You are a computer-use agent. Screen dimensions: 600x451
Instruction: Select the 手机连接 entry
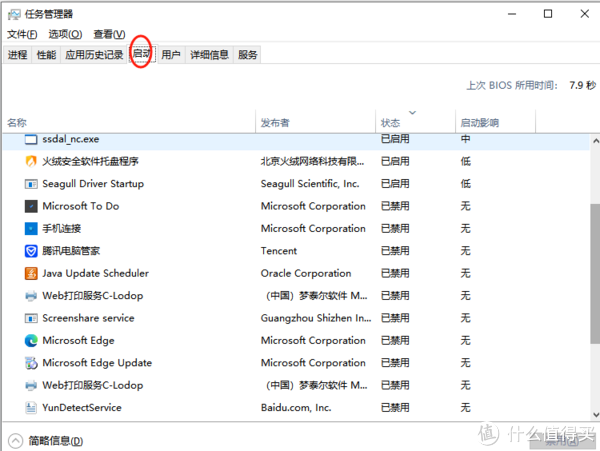pos(62,229)
